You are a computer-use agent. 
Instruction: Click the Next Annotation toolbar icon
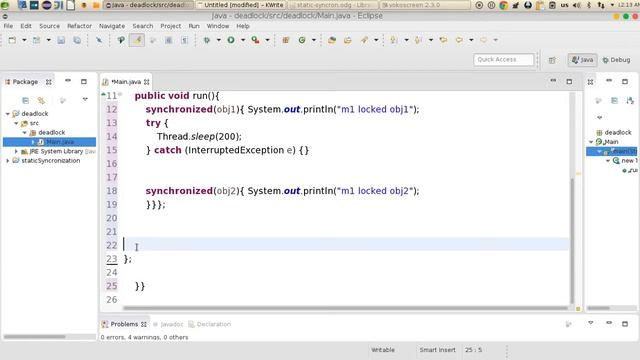[x=394, y=40]
